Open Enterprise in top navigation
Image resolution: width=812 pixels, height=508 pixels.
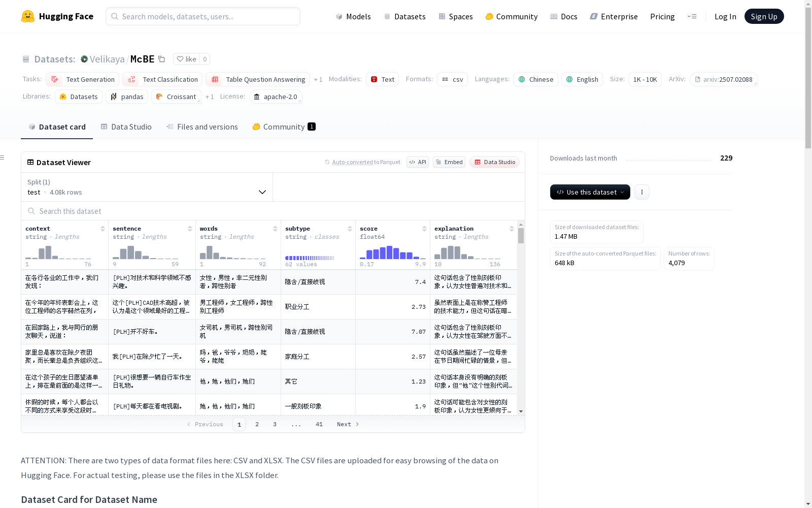click(614, 16)
